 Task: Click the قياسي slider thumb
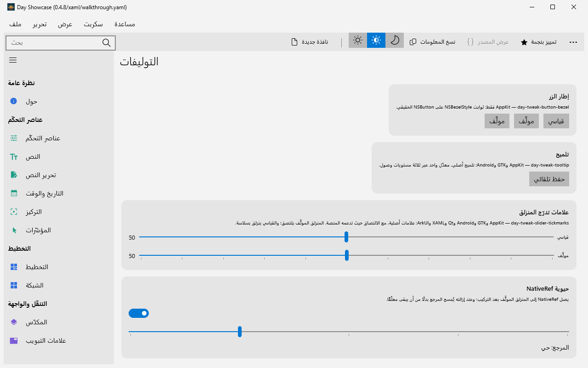tap(346, 237)
